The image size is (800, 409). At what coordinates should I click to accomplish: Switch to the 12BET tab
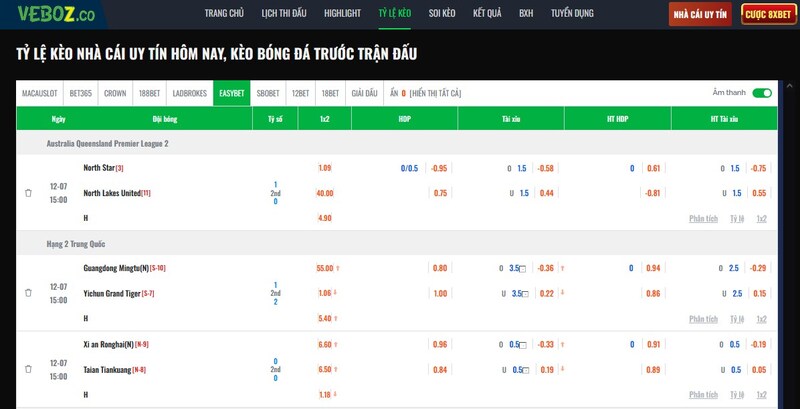click(x=301, y=93)
